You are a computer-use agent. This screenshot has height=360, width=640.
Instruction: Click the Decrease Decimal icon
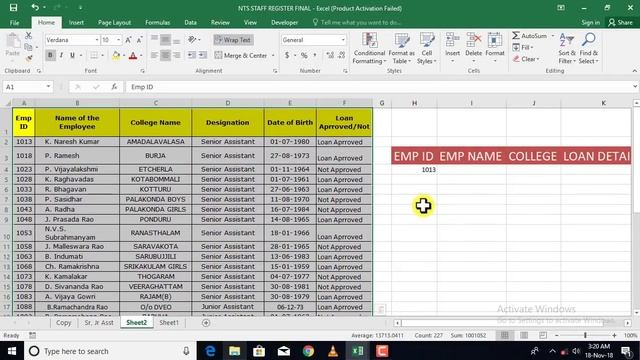(x=342, y=55)
